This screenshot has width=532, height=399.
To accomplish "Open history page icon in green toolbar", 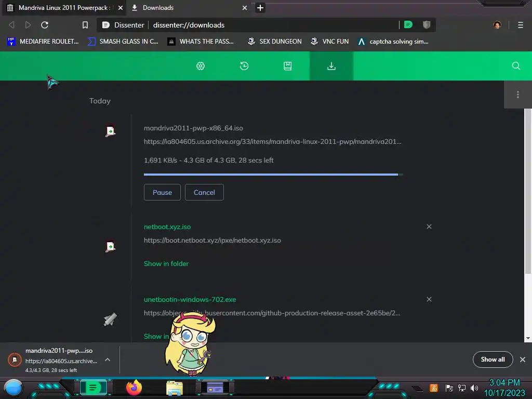I will [x=244, y=66].
